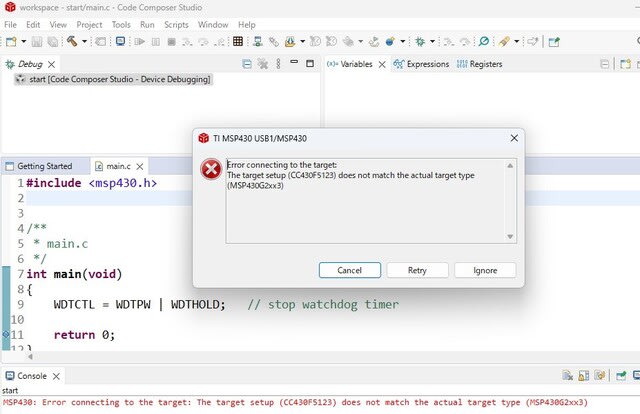
Task: Click the blue monitor toolbar icon
Action: click(x=120, y=41)
